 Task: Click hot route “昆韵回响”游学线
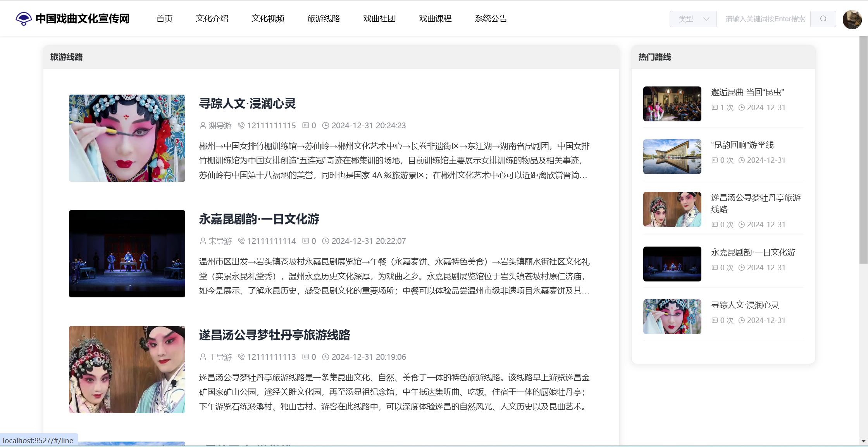coord(742,145)
